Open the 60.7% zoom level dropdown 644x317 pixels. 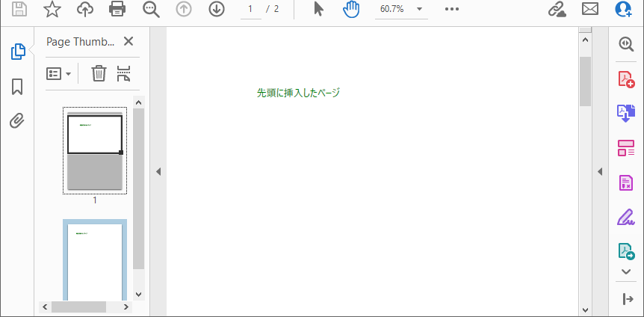[x=401, y=10]
